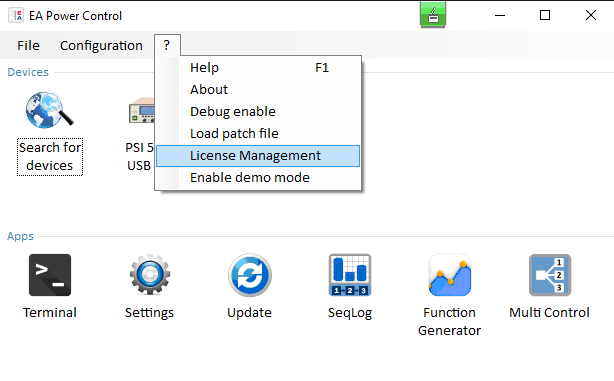Launch the Function Generator app

450,275
